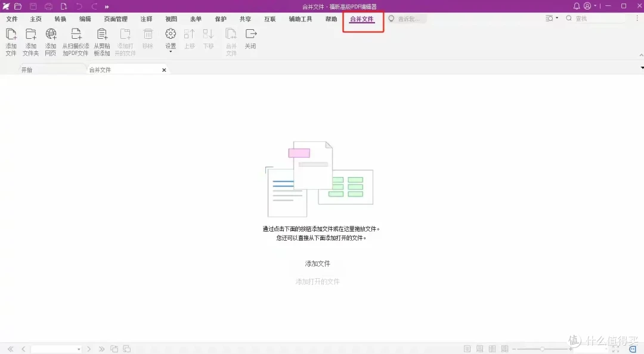Image resolution: width=644 pixels, height=354 pixels.
Task: Open the account dropdown arrow beside avatar
Action: [595, 6]
